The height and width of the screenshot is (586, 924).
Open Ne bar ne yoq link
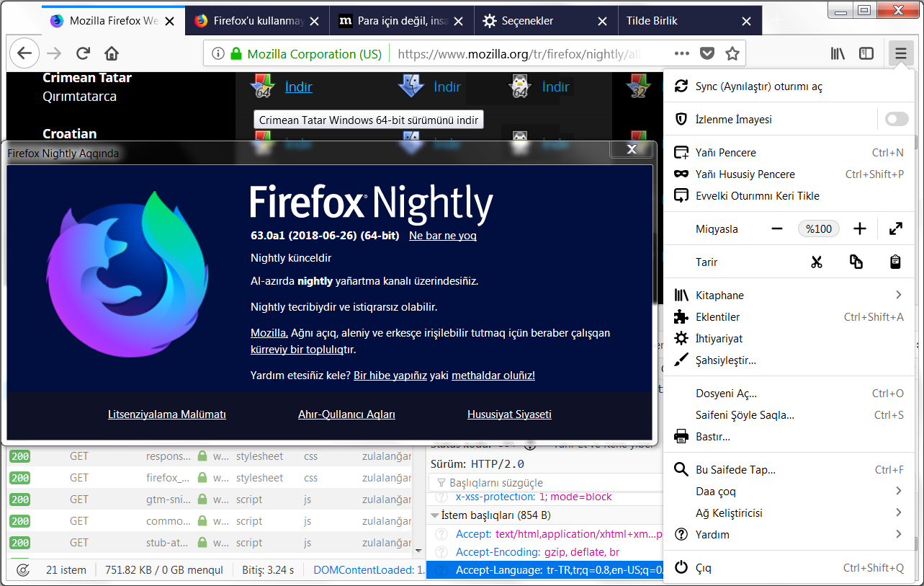tap(442, 236)
